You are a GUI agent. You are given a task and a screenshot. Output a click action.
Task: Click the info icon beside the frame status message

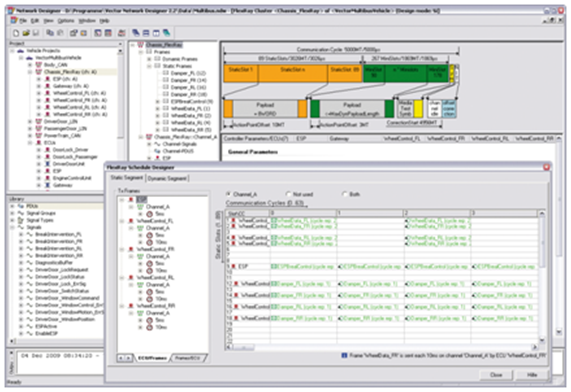coord(344,355)
